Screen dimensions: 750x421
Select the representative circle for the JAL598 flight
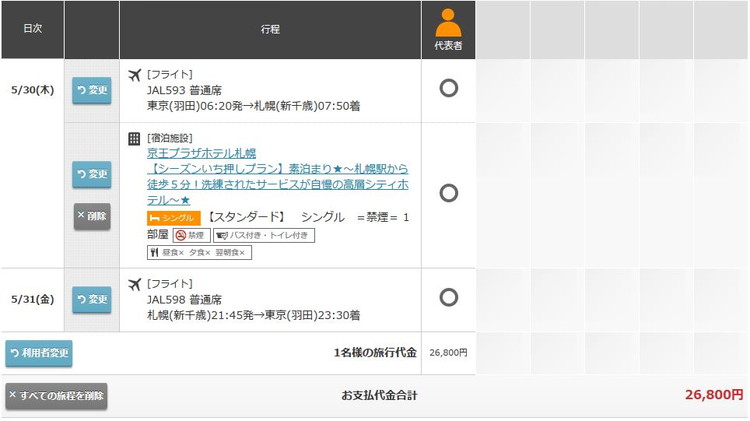449,297
